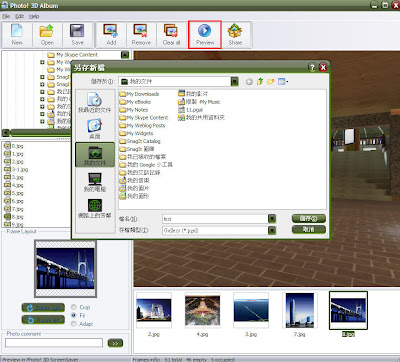This screenshot has width=400, height=362.
Task: Go back with the dialog's back arrow icon
Action: [249, 82]
